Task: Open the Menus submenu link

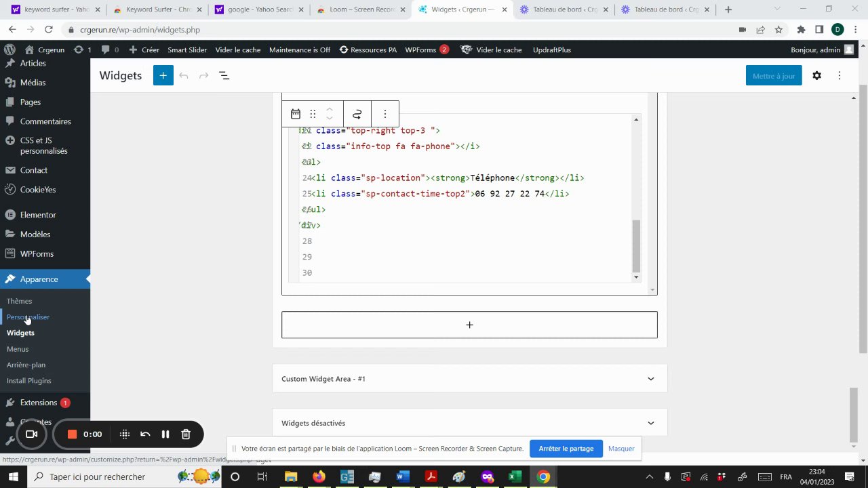Action: pyautogui.click(x=18, y=349)
